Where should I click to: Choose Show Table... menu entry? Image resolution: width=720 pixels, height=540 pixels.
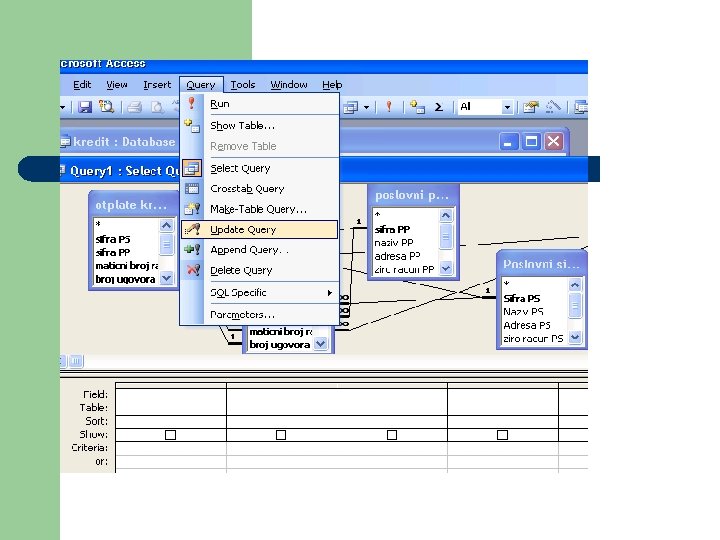[259, 125]
